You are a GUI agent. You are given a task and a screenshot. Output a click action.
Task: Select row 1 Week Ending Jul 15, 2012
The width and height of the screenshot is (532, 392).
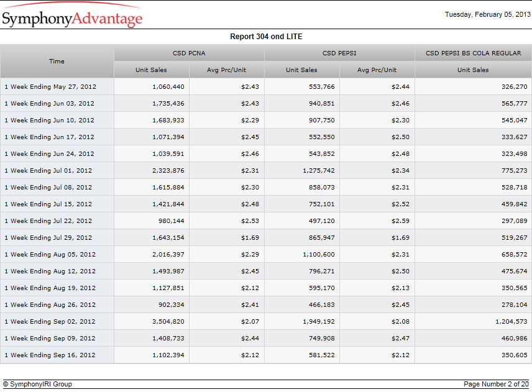pyautogui.click(x=266, y=204)
